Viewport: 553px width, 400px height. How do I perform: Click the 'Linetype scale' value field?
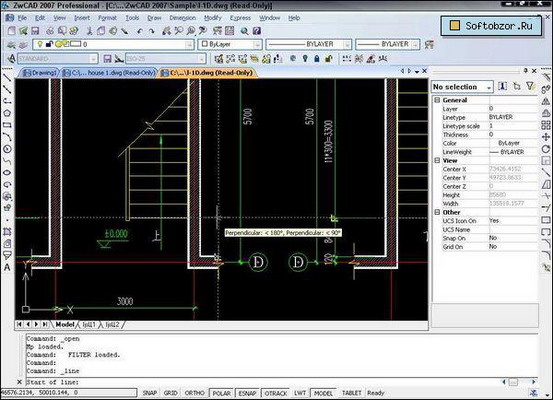click(513, 126)
